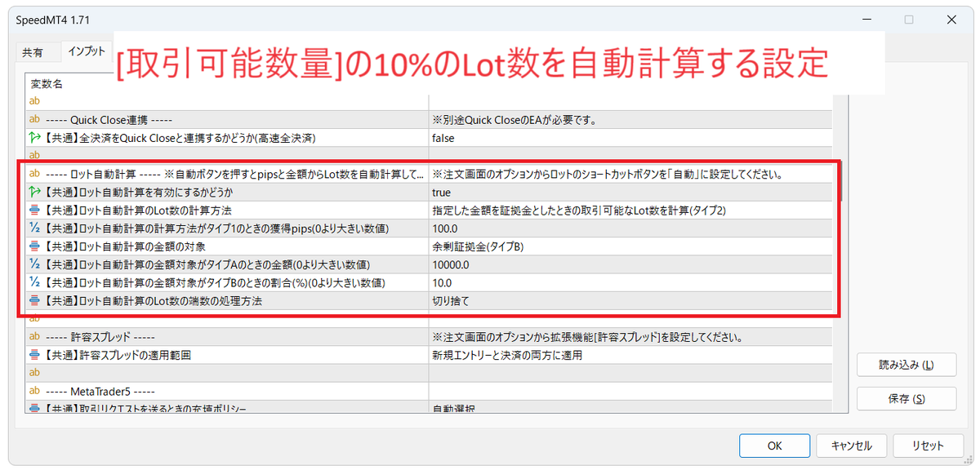Confirm settings with the OK button
The image size is (980, 470).
[x=774, y=446]
